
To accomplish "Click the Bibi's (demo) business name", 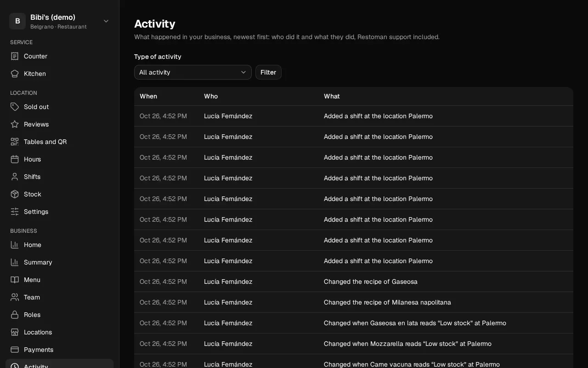I will (x=53, y=17).
